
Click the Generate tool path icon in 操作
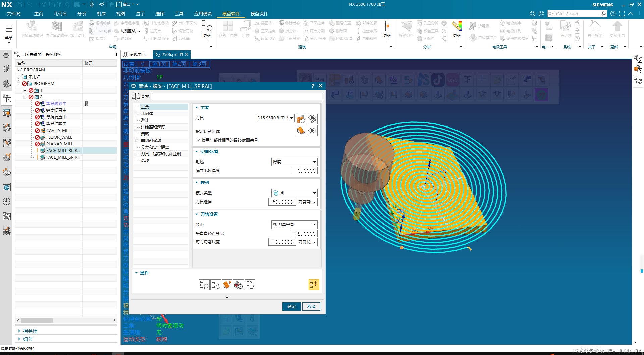204,285
